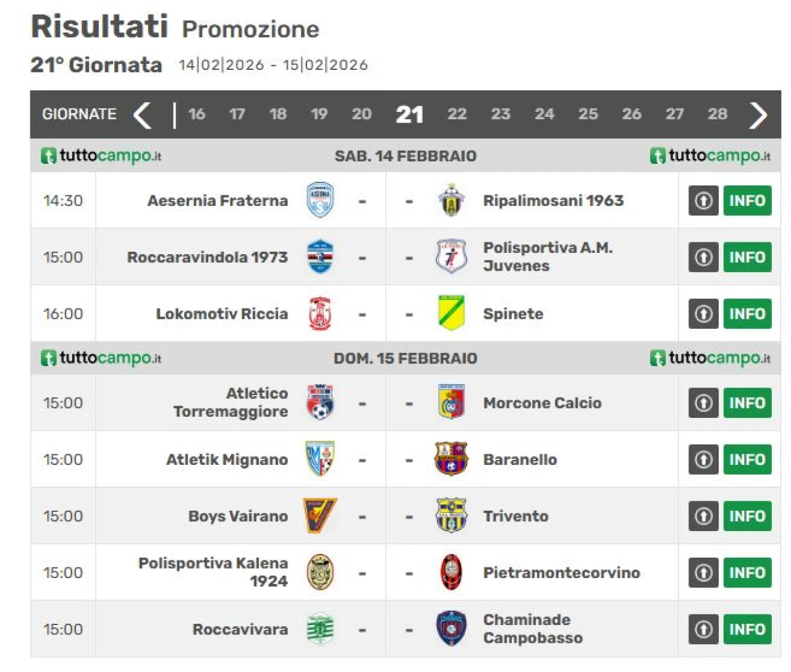Screen dimensions: 791x672
Task: Click the Pietramontecorvino team crest
Action: 451,572
